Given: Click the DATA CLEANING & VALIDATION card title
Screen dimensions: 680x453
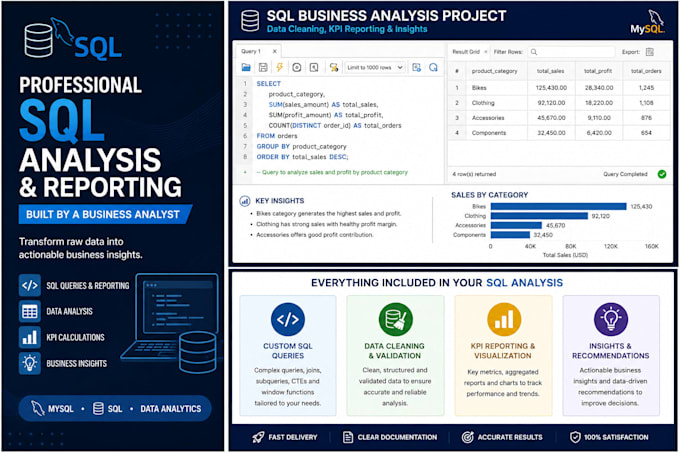Looking at the screenshot, I should 395,351.
